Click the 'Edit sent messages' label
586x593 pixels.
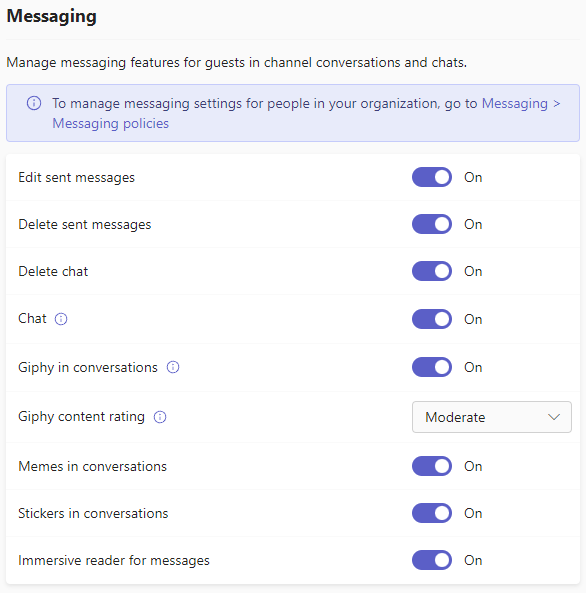click(x=76, y=177)
